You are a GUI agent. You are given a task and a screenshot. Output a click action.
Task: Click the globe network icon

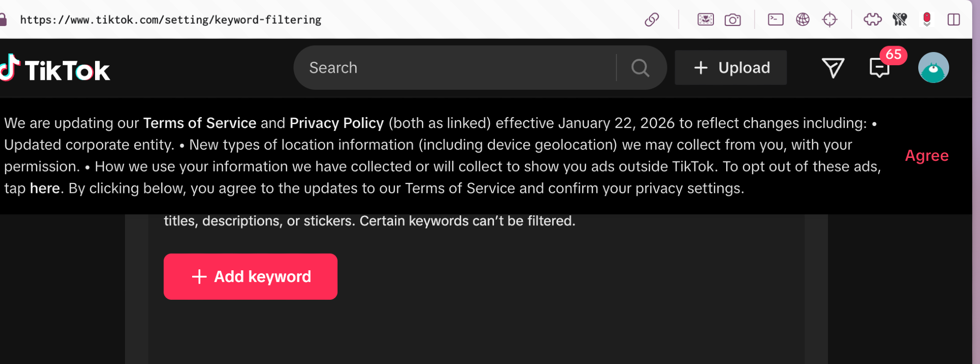point(803,20)
